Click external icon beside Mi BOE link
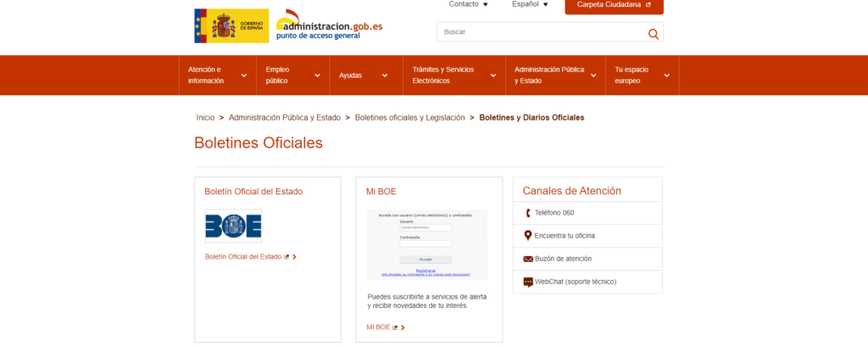 pyautogui.click(x=395, y=327)
